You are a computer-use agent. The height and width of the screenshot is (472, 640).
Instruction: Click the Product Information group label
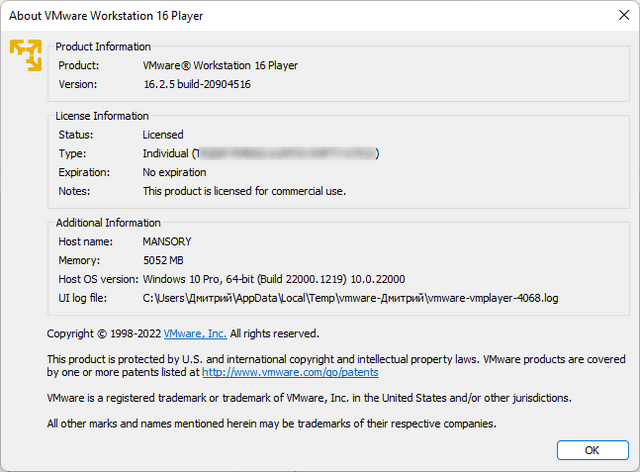pos(103,46)
